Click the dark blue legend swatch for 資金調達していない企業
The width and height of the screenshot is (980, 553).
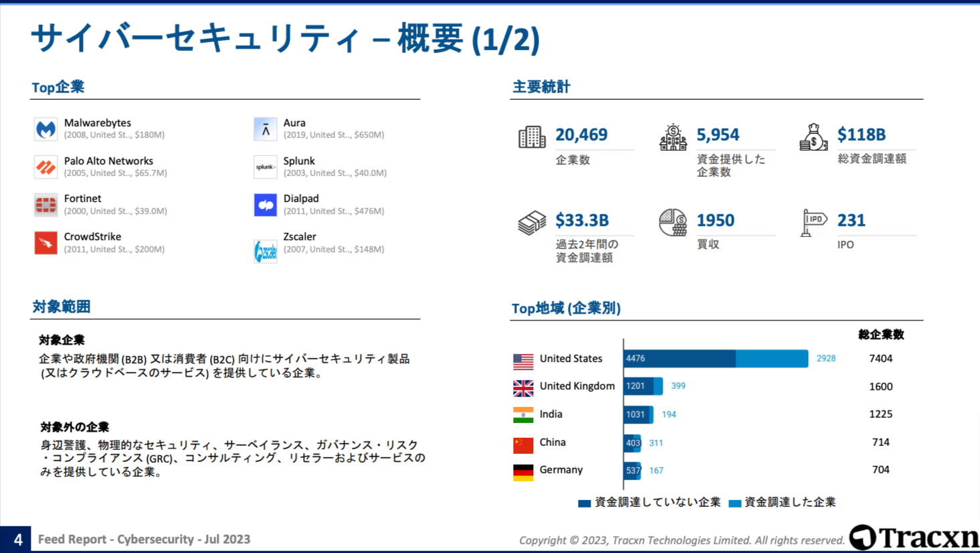(x=585, y=503)
